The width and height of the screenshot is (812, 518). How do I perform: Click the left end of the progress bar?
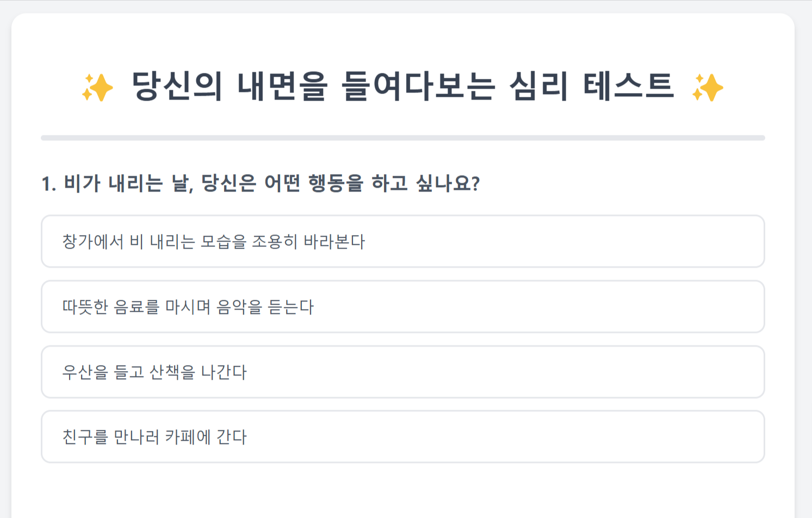pyautogui.click(x=46, y=138)
